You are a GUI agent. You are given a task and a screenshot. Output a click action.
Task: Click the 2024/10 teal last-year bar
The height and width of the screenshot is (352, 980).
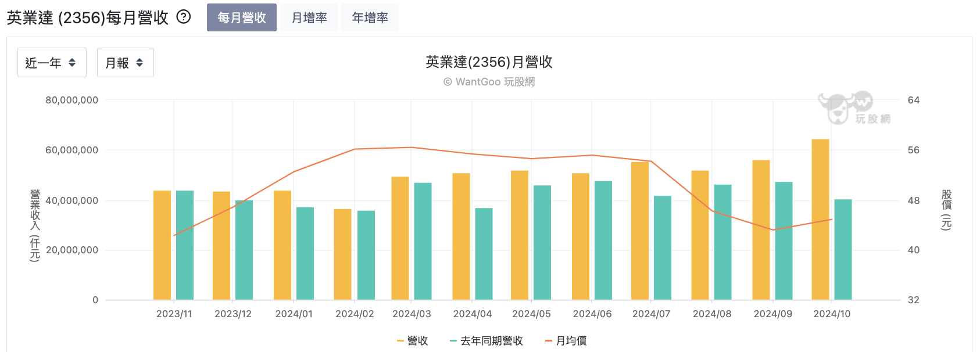pyautogui.click(x=843, y=250)
